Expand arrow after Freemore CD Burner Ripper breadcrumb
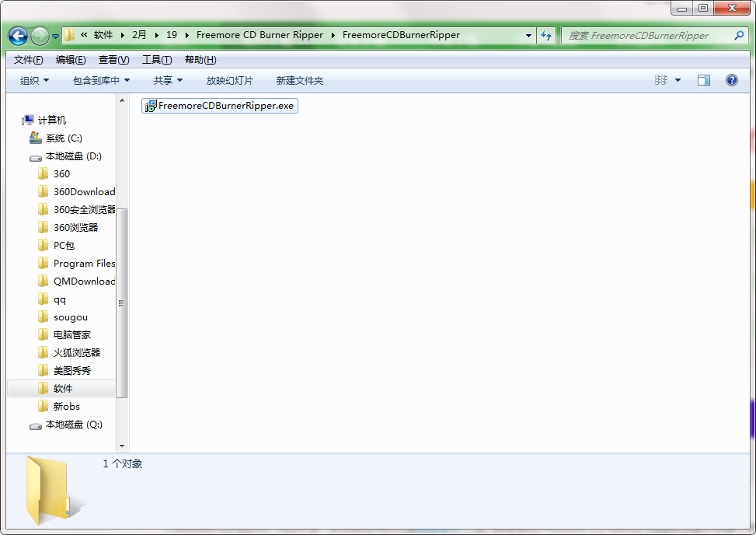This screenshot has width=756, height=535. (333, 35)
